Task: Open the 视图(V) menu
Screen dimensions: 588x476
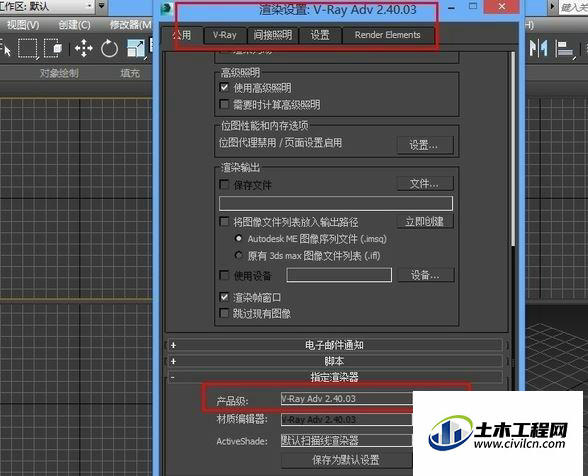Action: click(23, 25)
